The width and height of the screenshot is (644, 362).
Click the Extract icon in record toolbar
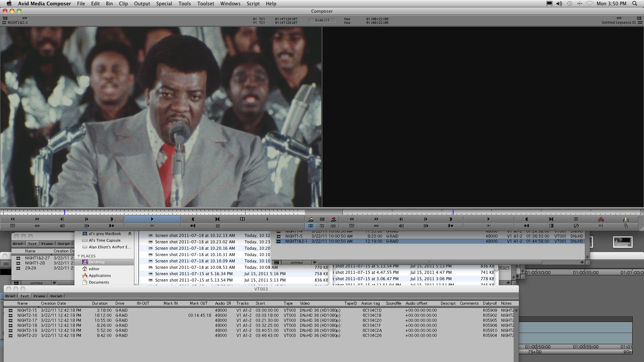tap(626, 219)
